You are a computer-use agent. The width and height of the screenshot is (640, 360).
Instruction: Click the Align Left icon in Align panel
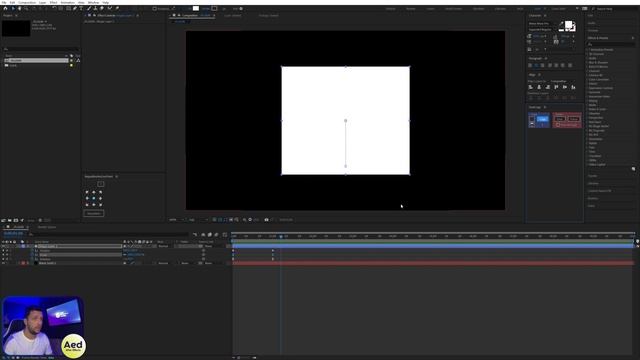(x=531, y=87)
